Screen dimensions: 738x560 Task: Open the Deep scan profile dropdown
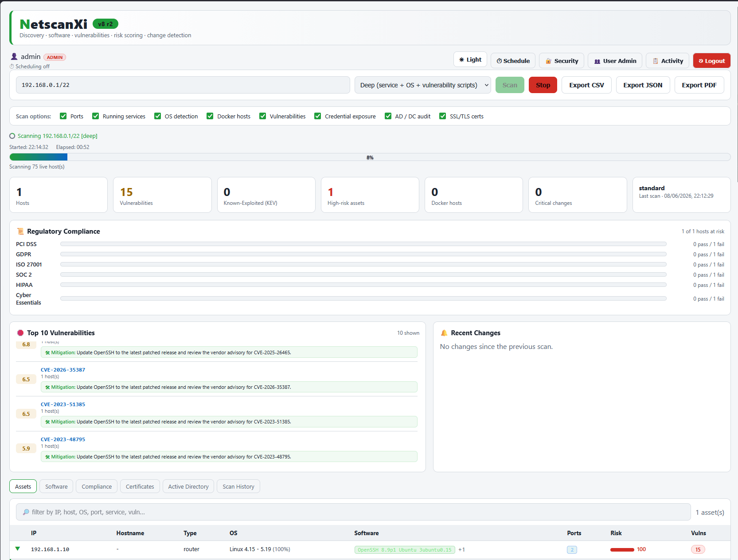pyautogui.click(x=422, y=85)
